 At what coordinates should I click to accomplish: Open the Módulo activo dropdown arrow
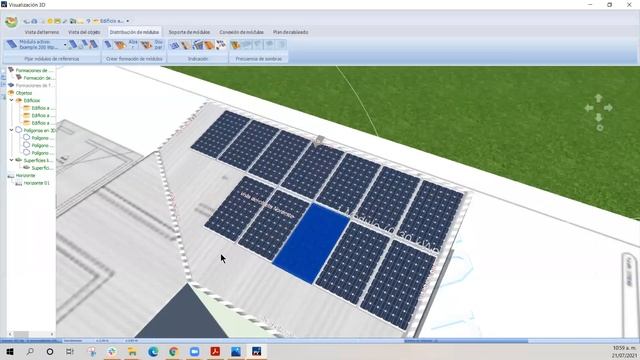(x=65, y=44)
